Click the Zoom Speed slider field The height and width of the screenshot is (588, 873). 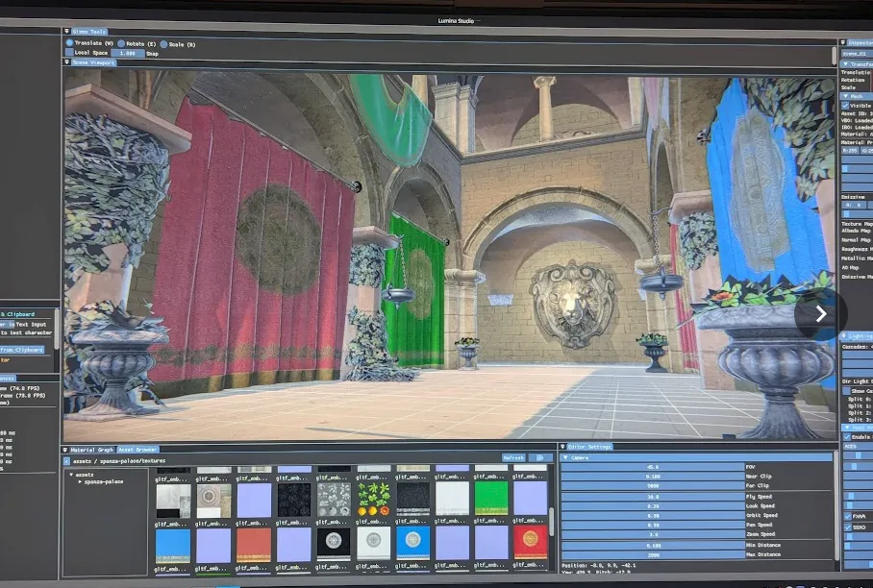(653, 534)
